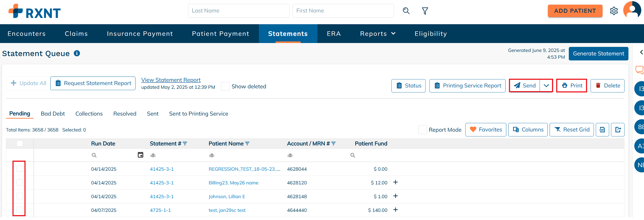Switch to the Sent tab

coord(153,114)
